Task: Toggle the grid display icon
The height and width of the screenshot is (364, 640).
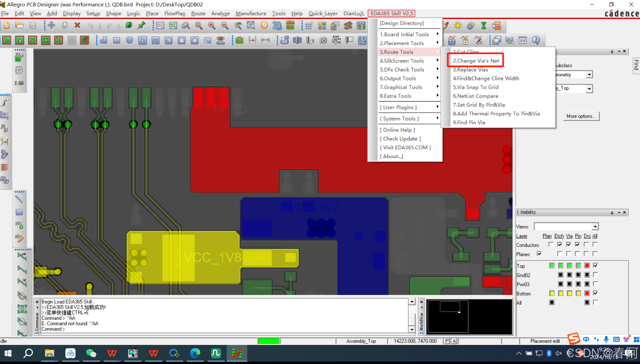Action: 309,25
